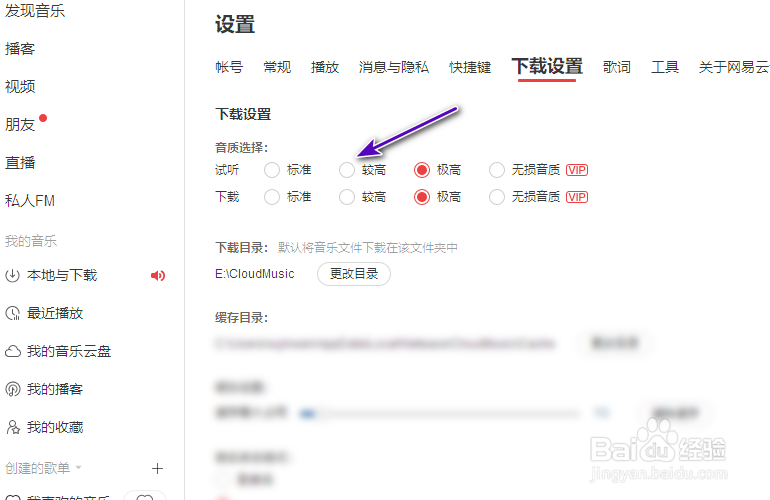Switch to the 播放 settings tab
This screenshot has width=770, height=500.
(x=325, y=67)
